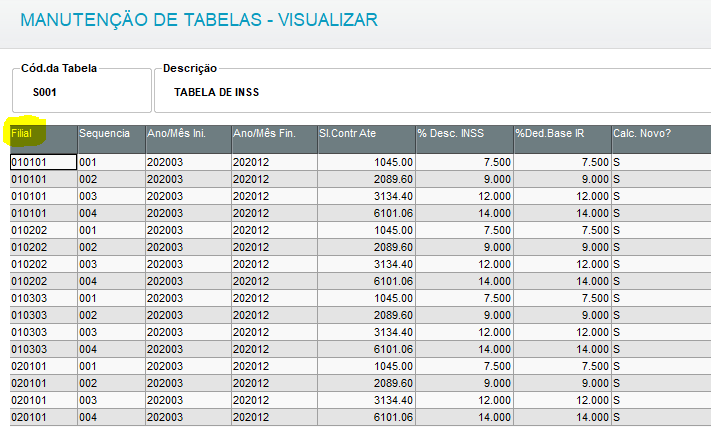Click Sequencia 003 cell of Filial 010303
Image resolution: width=711 pixels, height=427 pixels.
pos(112,332)
